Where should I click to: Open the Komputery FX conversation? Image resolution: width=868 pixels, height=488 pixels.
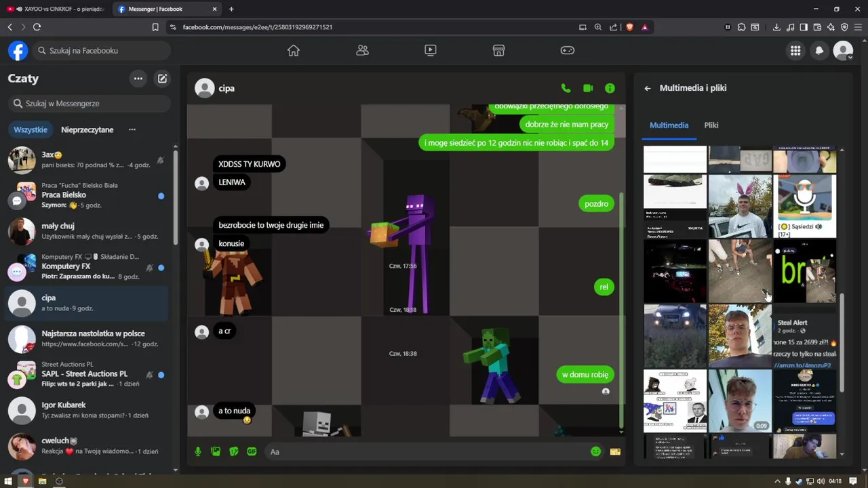[87, 267]
